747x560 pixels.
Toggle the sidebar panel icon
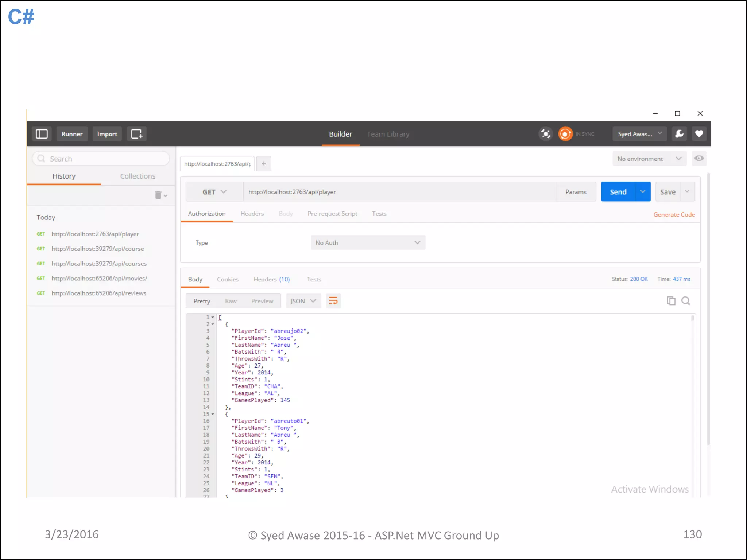coord(42,134)
